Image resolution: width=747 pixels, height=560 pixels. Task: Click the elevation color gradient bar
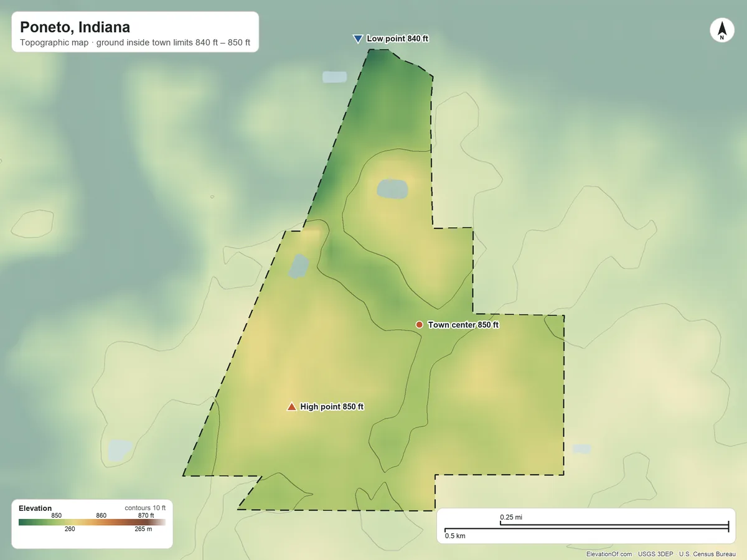[x=92, y=523]
